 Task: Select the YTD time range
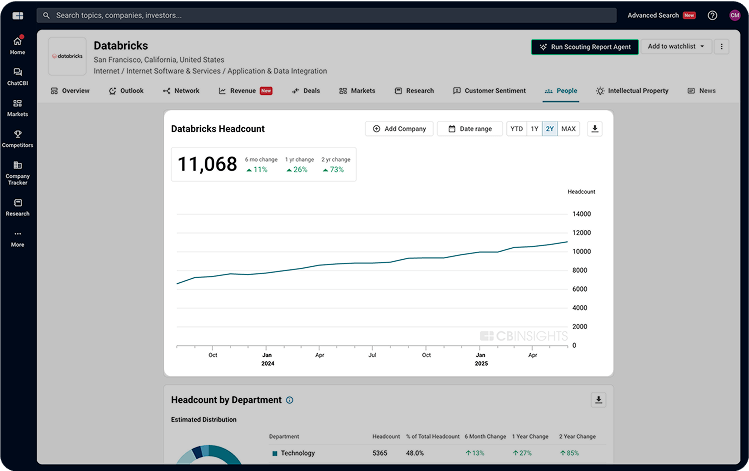[x=516, y=129]
